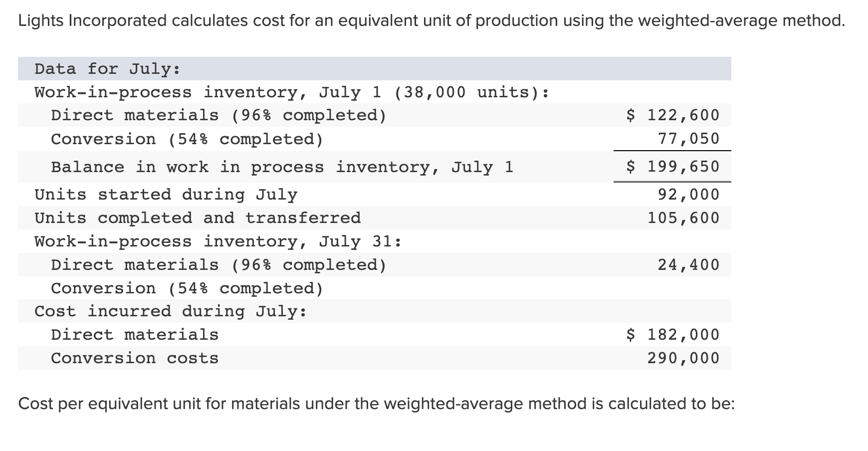Click the 24,400 ending inventory value
This screenshot has height=451, width=868.
pyautogui.click(x=688, y=265)
